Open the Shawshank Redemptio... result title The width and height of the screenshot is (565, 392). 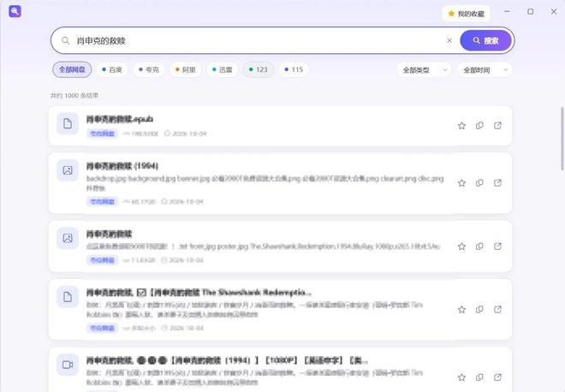tap(199, 293)
